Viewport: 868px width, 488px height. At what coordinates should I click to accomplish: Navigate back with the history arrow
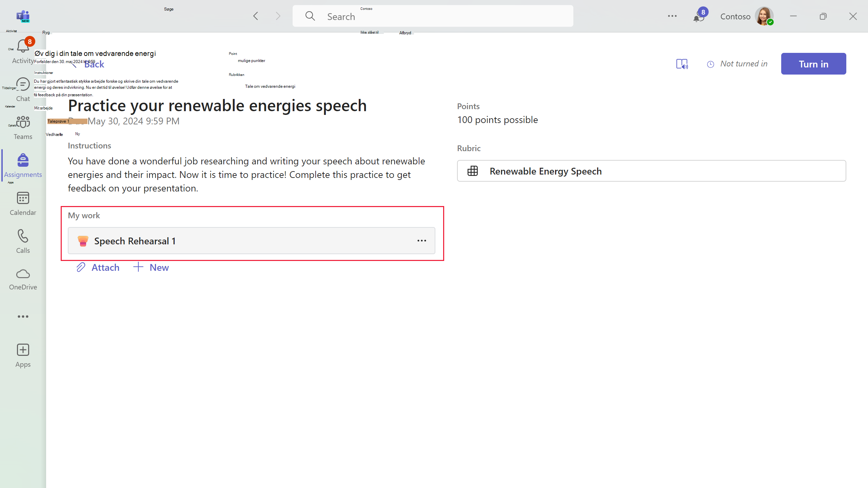click(256, 16)
